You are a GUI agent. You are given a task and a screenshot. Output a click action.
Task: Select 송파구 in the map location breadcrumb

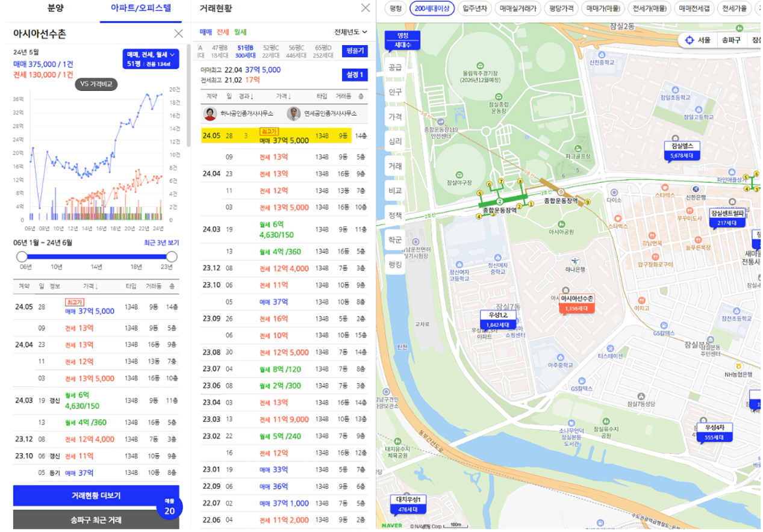732,40
